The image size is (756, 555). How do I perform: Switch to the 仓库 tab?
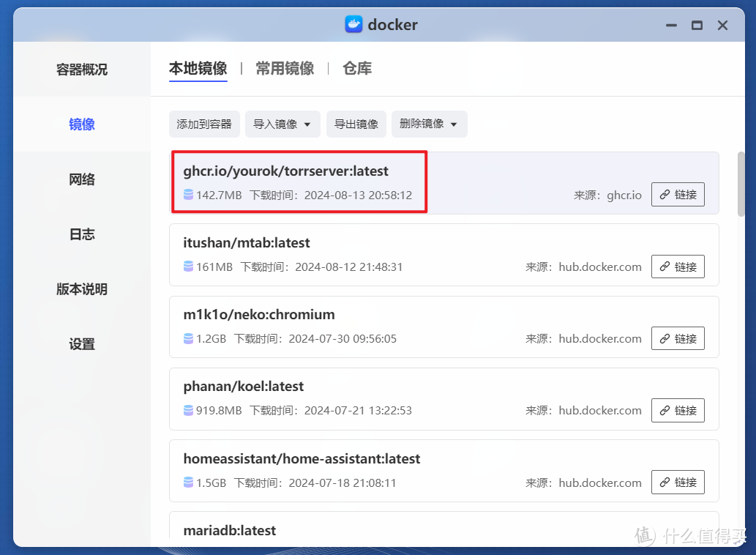click(x=356, y=68)
